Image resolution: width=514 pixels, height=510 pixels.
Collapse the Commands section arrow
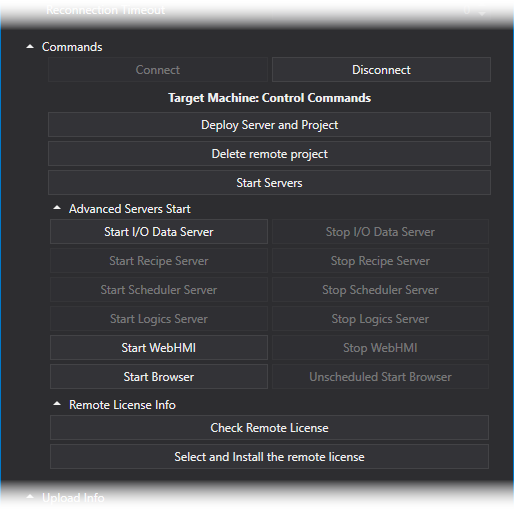pyautogui.click(x=30, y=47)
